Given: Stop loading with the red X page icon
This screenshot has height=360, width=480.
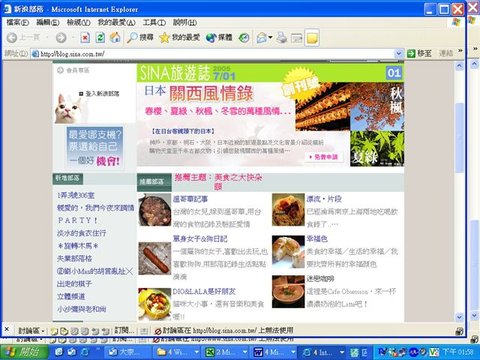Looking at the screenshot, I should [x=85, y=38].
